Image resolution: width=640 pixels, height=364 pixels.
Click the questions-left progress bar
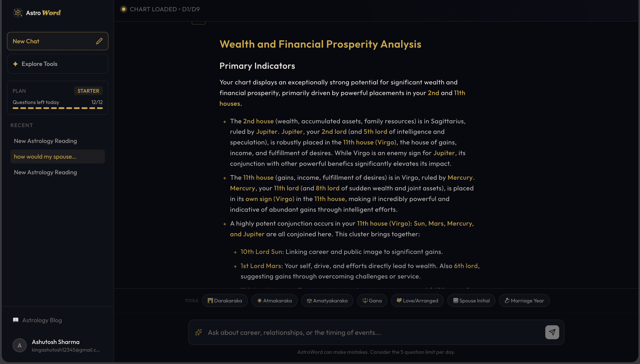click(57, 108)
